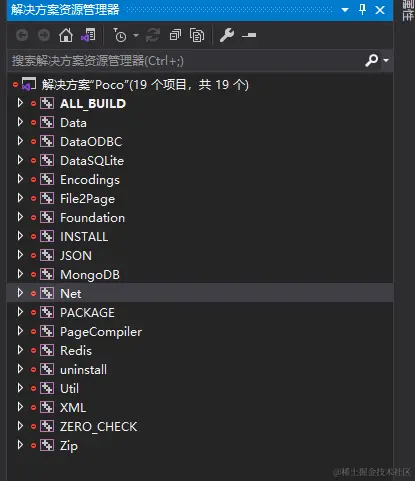Click the Back navigation arrow in toolbar
The width and height of the screenshot is (415, 481).
pos(22,35)
